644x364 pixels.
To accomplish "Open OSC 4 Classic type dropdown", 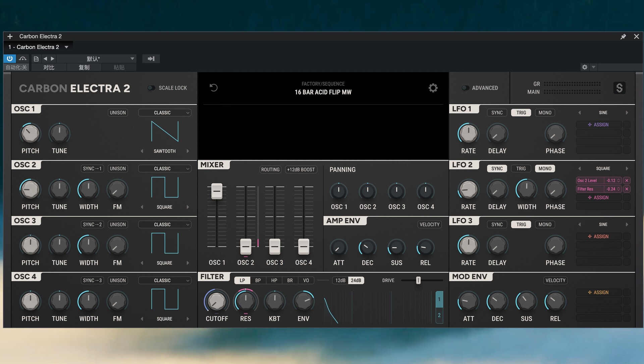I will pyautogui.click(x=165, y=281).
